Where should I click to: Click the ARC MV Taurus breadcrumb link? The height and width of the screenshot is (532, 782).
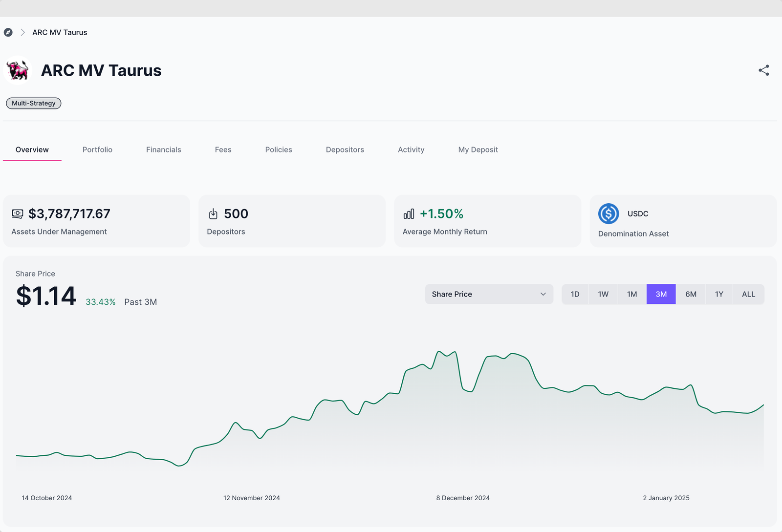[x=60, y=32]
